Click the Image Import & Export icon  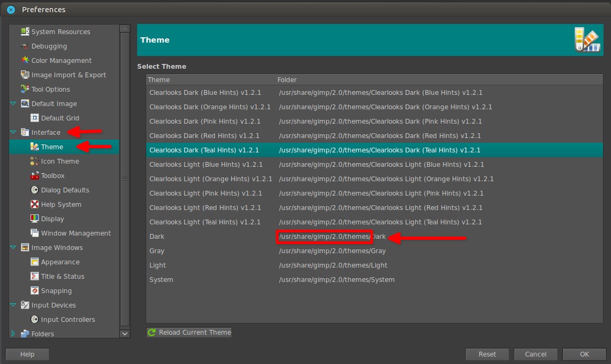[x=25, y=75]
